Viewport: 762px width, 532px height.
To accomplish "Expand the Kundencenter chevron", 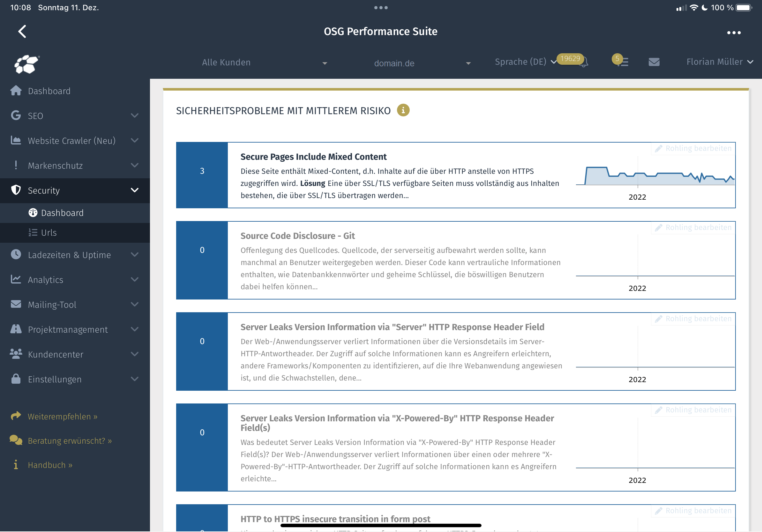I will [x=134, y=354].
